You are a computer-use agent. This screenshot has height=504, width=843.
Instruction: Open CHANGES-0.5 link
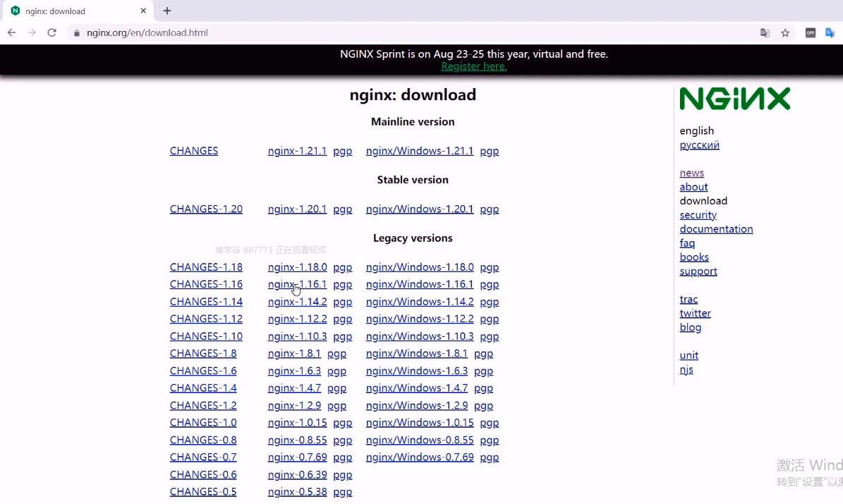click(203, 491)
